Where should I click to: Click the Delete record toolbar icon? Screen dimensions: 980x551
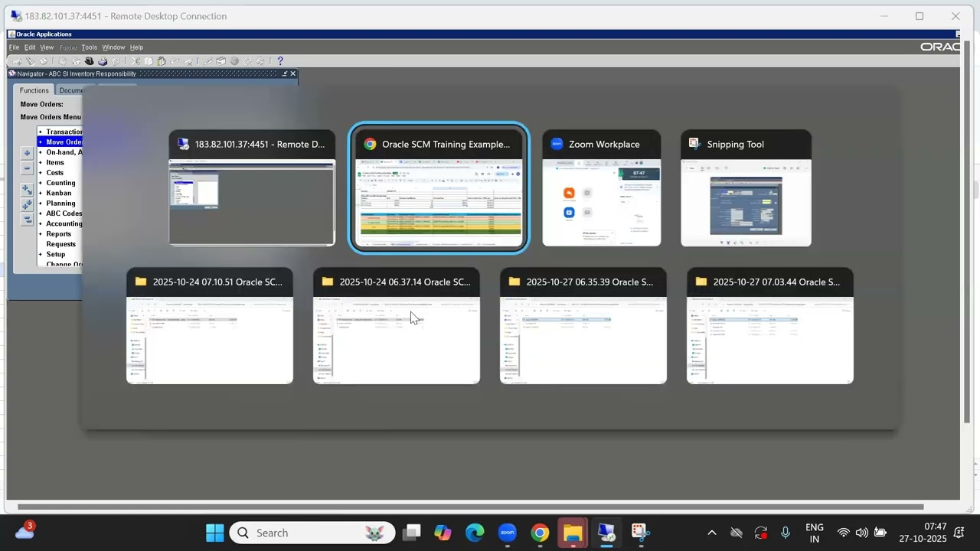pos(188,61)
